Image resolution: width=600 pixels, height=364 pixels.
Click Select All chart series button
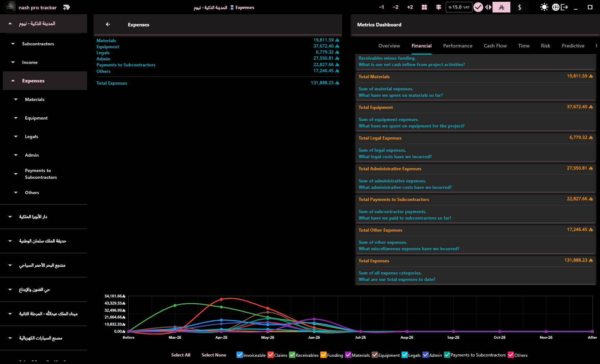click(181, 355)
